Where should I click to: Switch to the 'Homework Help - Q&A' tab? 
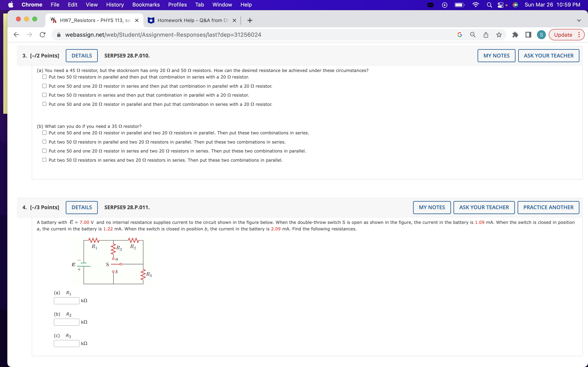coord(192,20)
